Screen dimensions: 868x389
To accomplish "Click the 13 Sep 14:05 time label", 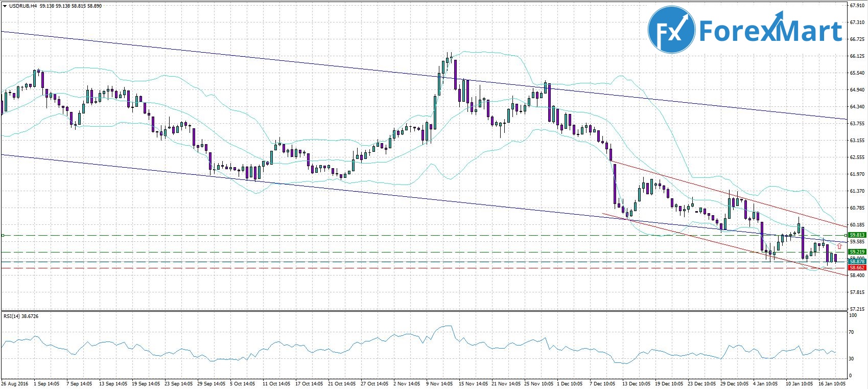I will 113,383.
